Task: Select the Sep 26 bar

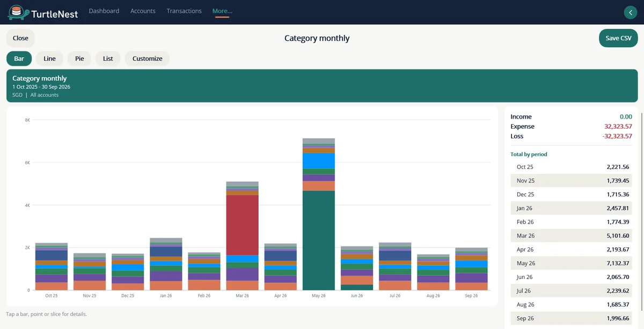Action: (471, 269)
